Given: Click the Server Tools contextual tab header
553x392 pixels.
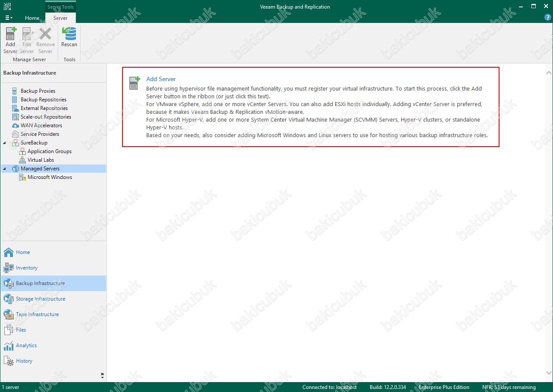Looking at the screenshot, I should click(x=60, y=7).
